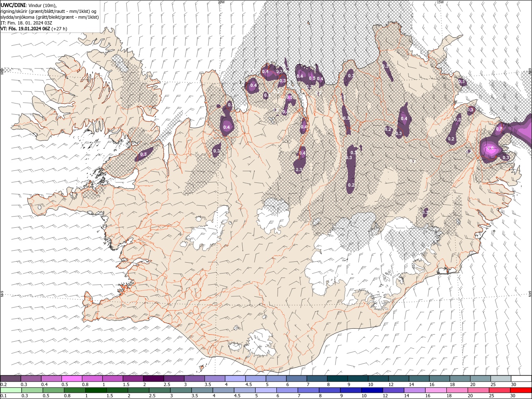
Task: Click the dark blue lower legend swatch at 10
Action: pyautogui.click(x=372, y=390)
